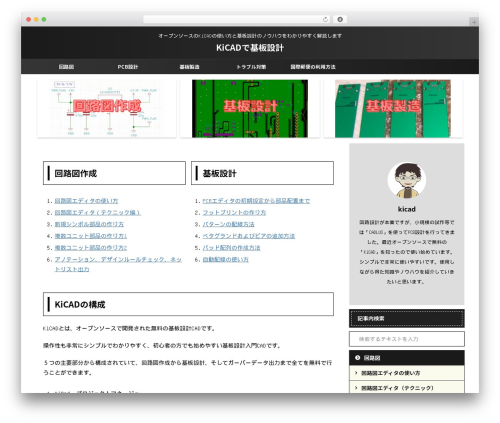
Task: Open link 新規シンボル部品の作り方
Action: point(89,224)
